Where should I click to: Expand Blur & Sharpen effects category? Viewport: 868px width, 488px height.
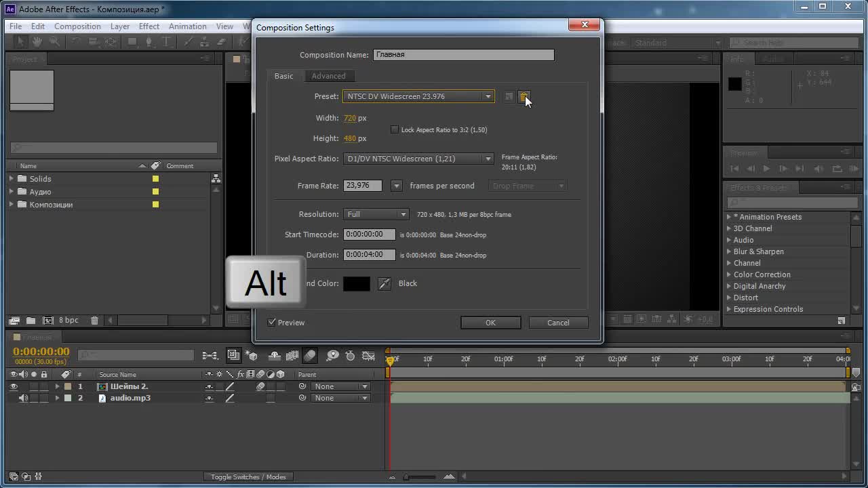coord(729,251)
